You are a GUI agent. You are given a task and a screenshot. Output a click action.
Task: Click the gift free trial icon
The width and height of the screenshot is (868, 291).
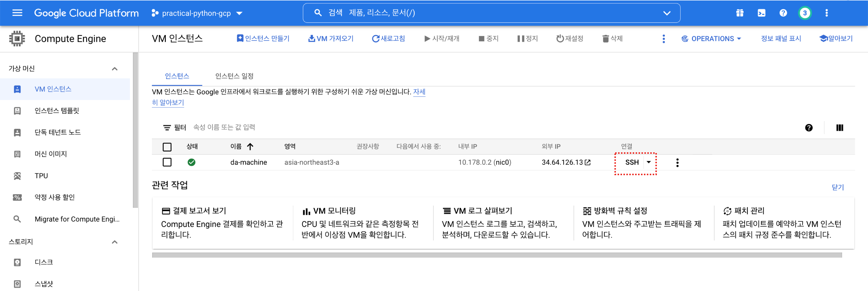(740, 13)
